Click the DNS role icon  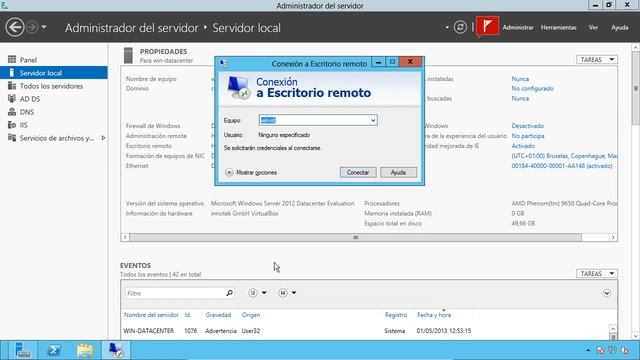click(12, 112)
